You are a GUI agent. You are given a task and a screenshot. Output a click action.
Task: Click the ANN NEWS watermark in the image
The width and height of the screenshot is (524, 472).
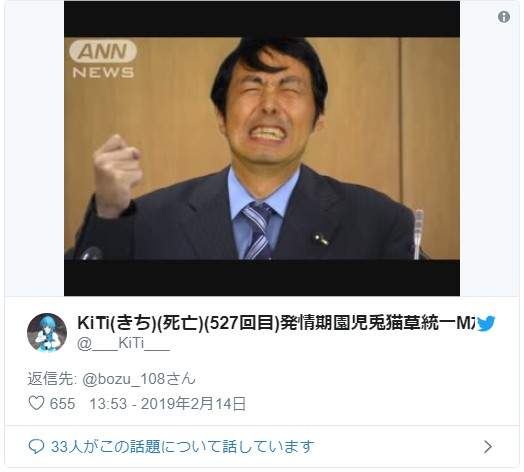coord(103,60)
